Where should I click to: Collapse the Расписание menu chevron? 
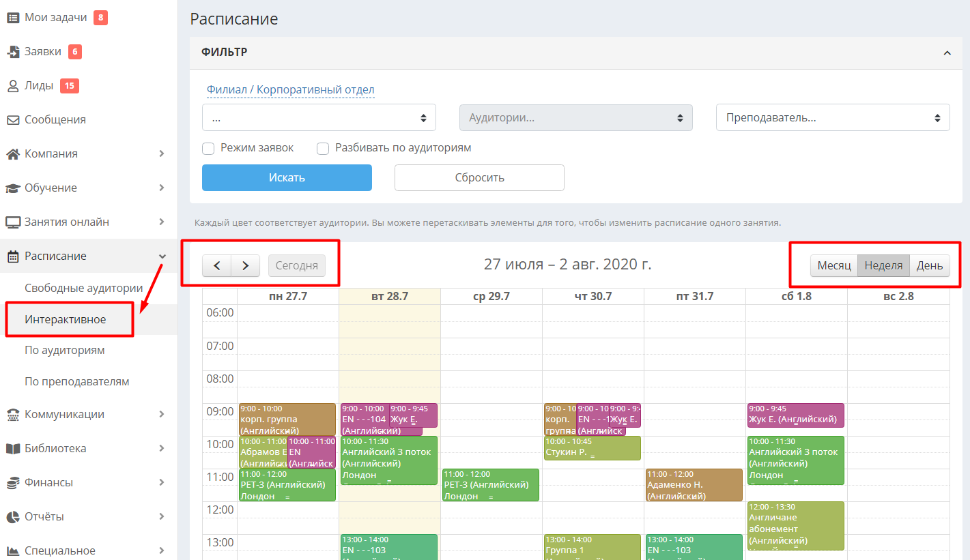[x=162, y=256]
